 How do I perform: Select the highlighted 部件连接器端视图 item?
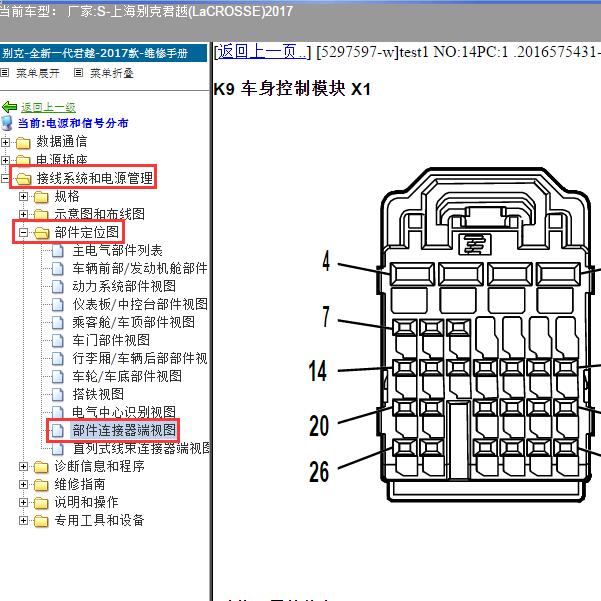[124, 430]
